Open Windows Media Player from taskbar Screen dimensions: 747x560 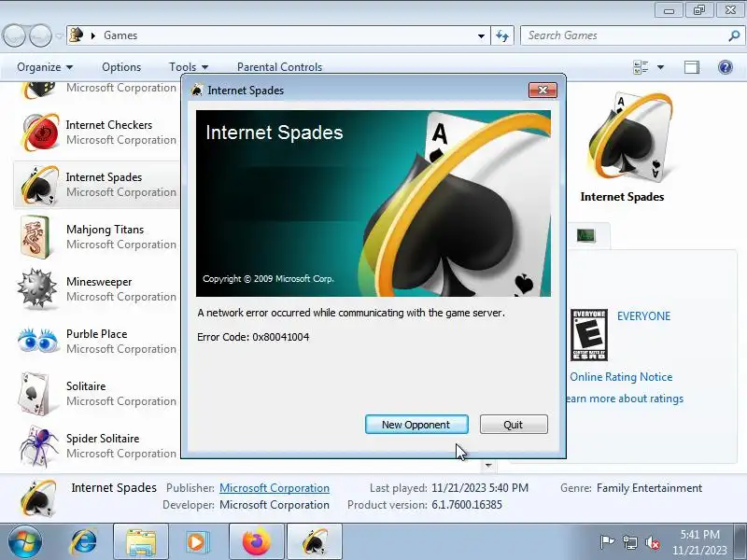(196, 542)
